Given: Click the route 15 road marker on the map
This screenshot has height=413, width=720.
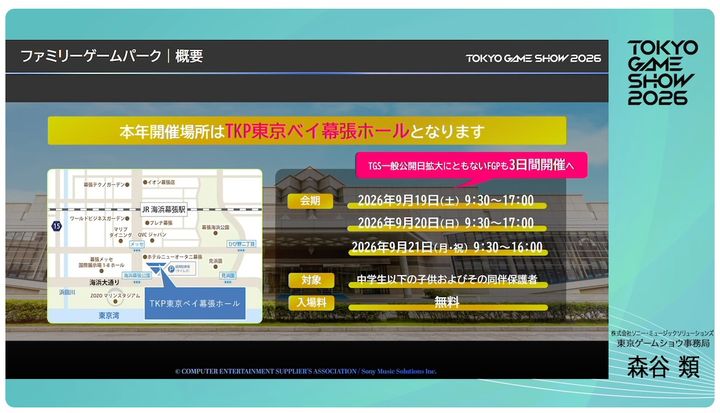Looking at the screenshot, I should (56, 226).
